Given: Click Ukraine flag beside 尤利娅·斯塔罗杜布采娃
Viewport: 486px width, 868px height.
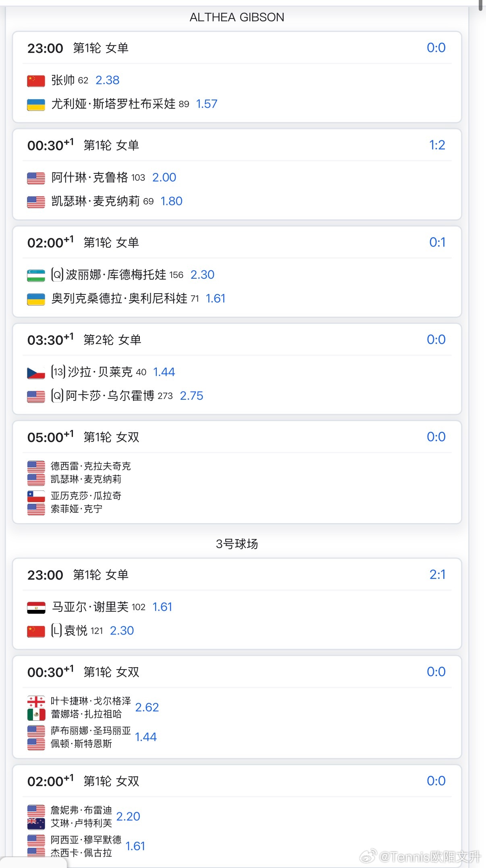Looking at the screenshot, I should pos(36,104).
